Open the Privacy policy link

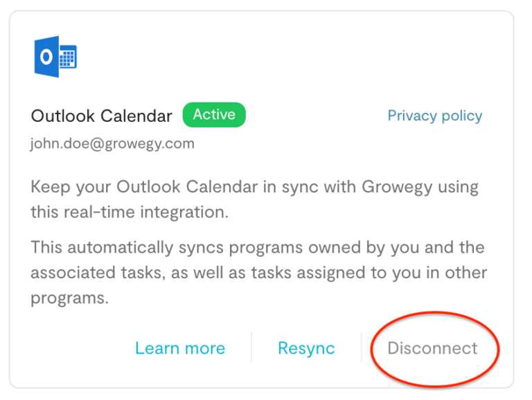click(434, 116)
